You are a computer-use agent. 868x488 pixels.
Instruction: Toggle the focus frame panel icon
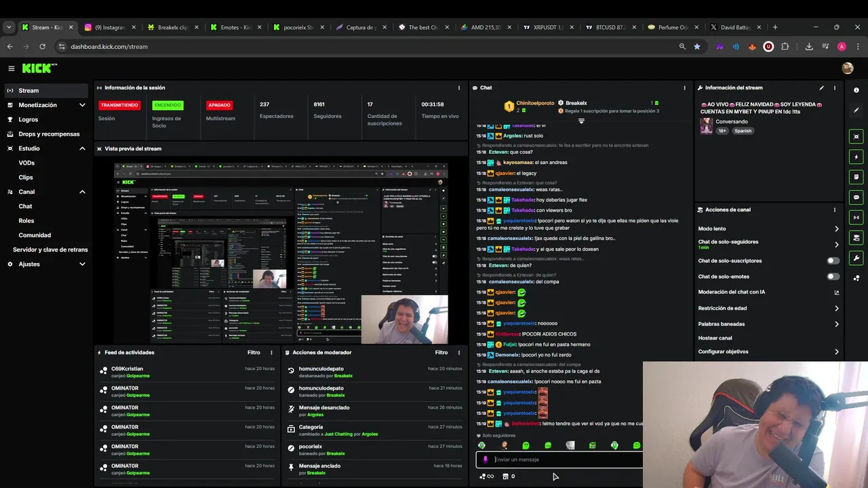[856, 136]
